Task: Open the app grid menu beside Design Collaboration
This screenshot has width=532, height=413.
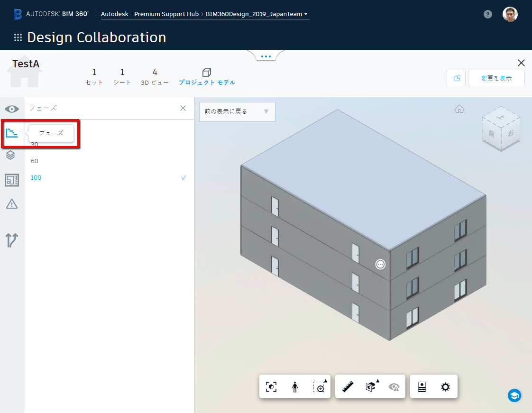Action: pos(17,37)
